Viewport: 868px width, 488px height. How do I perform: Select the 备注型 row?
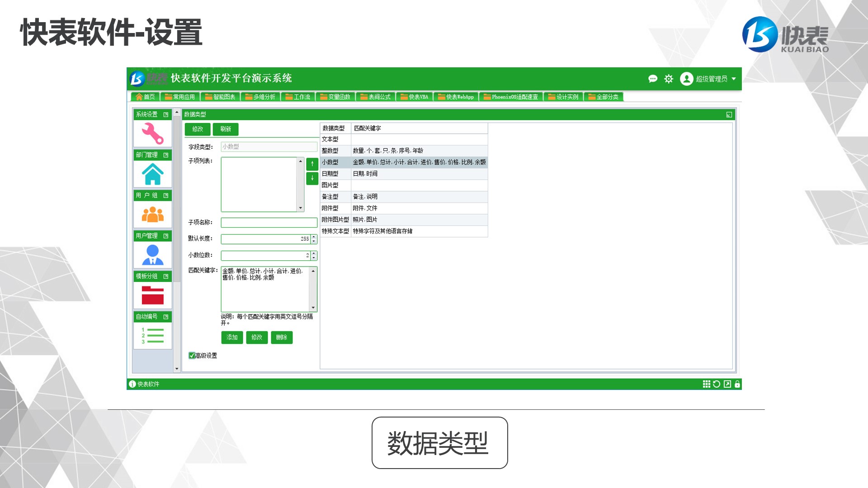click(404, 197)
